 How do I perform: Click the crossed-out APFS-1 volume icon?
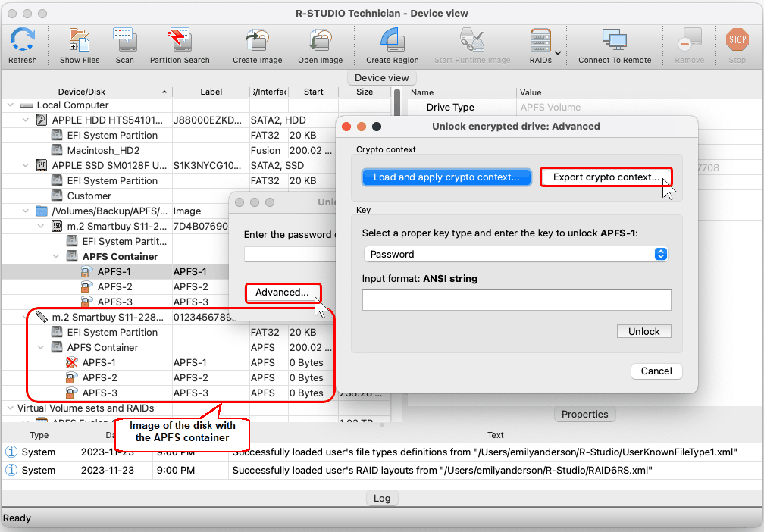(x=71, y=362)
